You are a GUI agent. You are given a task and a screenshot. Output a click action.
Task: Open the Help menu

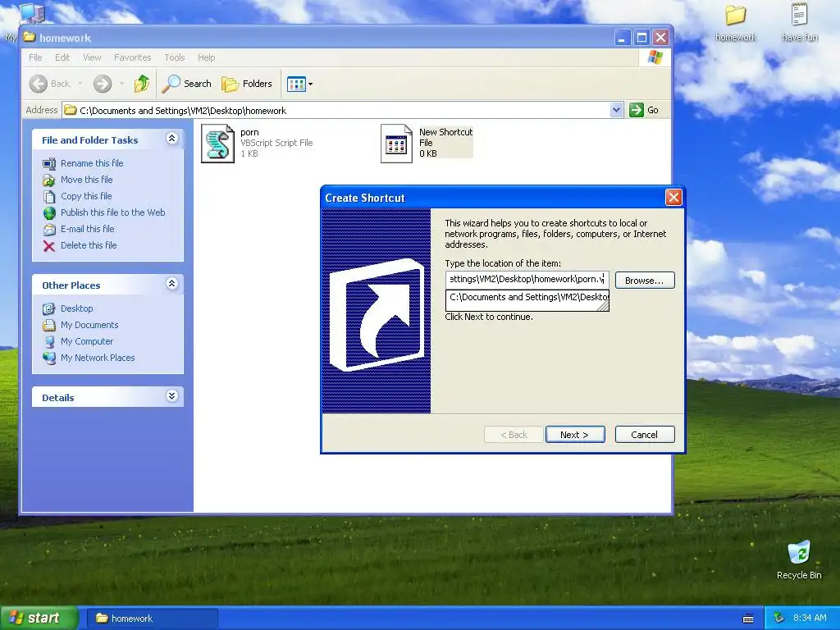tap(206, 57)
